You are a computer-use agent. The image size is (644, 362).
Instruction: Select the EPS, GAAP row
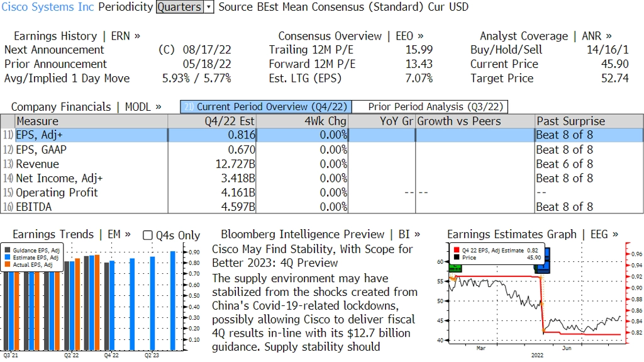[322, 149]
